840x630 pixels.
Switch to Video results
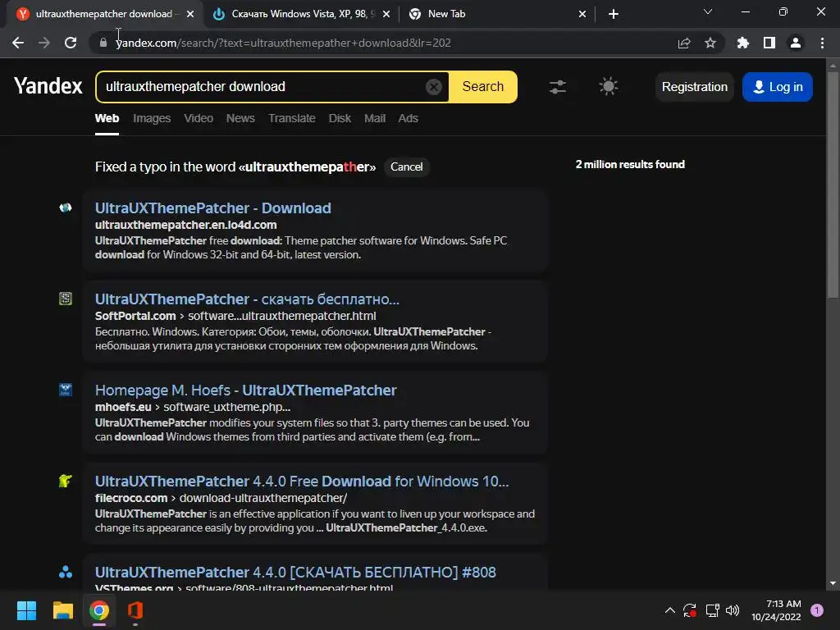pyautogui.click(x=199, y=118)
